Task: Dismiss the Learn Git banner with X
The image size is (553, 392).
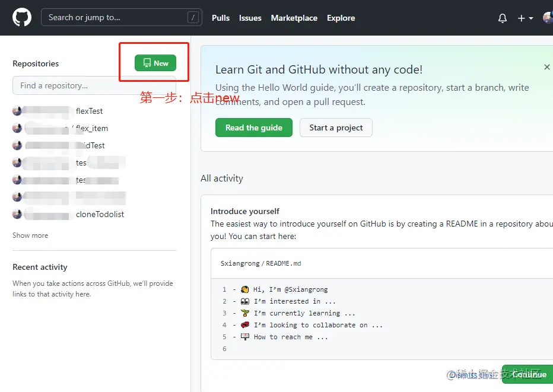Action: tap(546, 67)
